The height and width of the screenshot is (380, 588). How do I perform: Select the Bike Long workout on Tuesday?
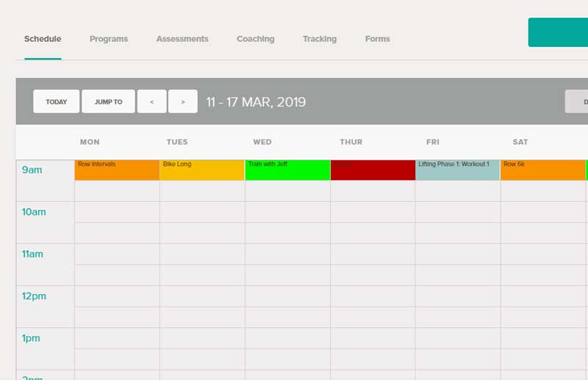click(202, 170)
